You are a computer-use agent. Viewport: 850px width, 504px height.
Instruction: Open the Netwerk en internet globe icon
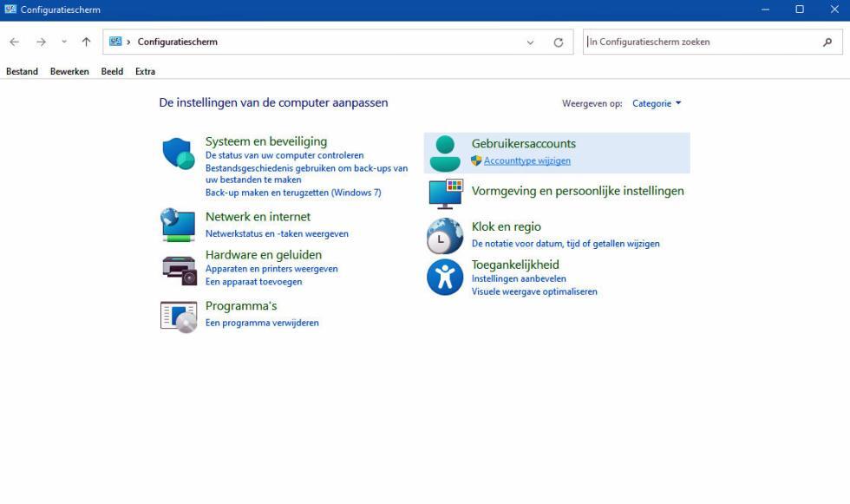179,225
